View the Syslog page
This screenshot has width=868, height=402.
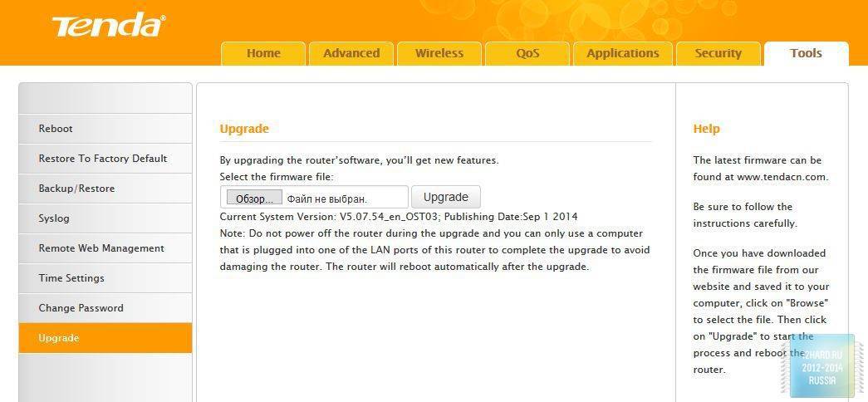pyautogui.click(x=105, y=218)
